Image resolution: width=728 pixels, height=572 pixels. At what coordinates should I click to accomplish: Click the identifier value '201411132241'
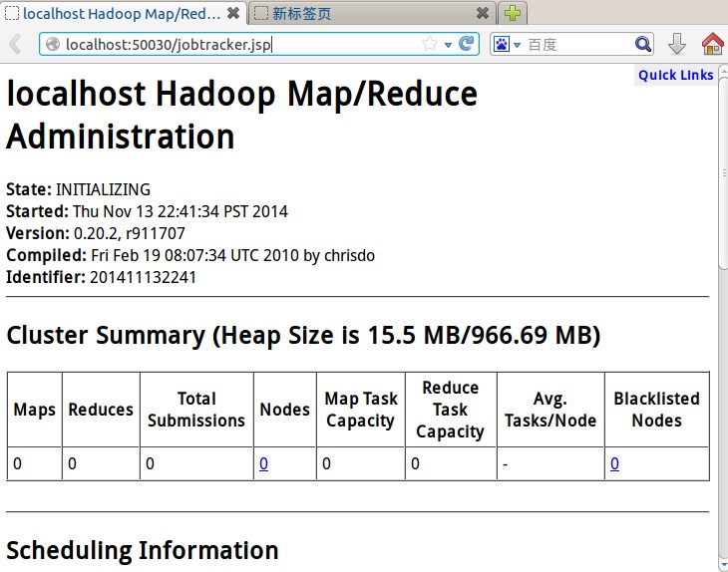coord(143,277)
